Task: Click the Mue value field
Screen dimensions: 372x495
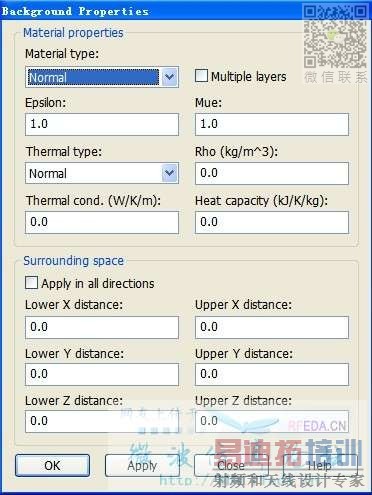Action: tap(272, 124)
